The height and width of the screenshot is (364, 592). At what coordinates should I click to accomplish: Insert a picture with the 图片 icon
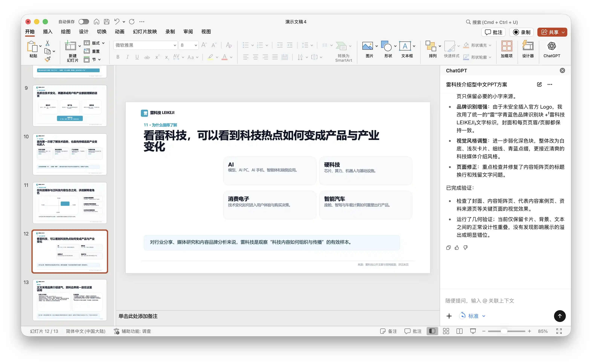tap(368, 46)
